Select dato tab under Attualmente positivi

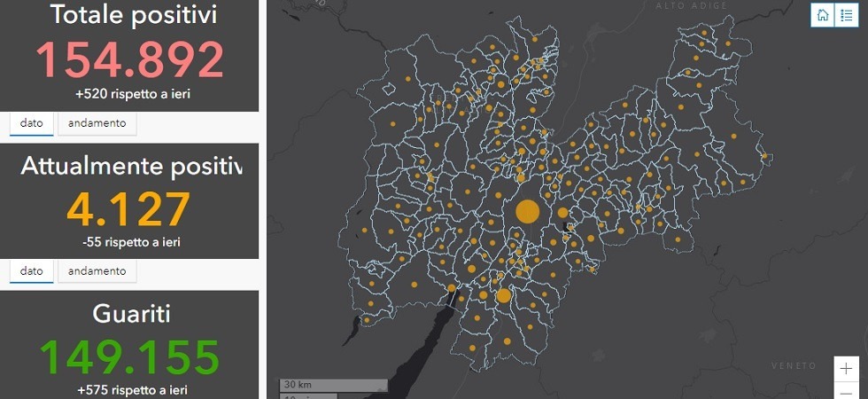coord(31,271)
